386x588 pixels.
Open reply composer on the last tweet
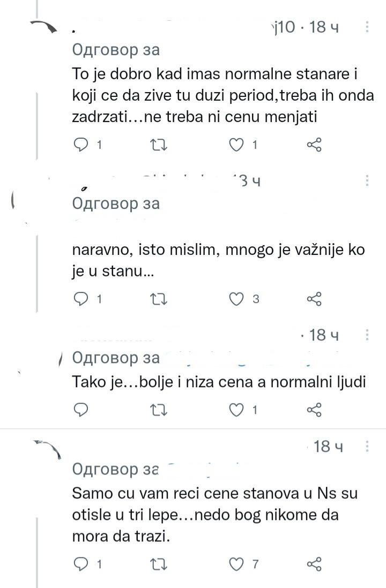point(81,563)
